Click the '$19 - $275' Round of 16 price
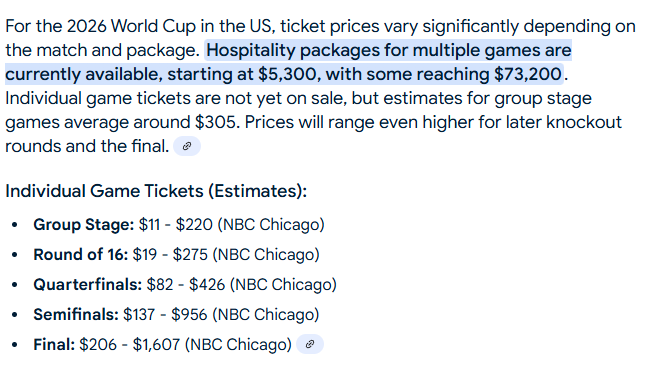Screen dimensions: 654x366 pyautogui.click(x=170, y=255)
